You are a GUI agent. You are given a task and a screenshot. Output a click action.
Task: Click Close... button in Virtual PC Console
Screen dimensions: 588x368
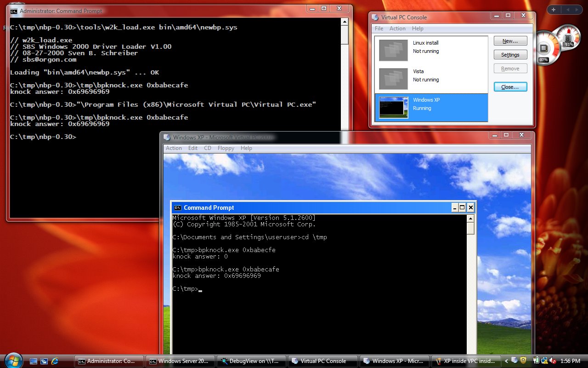510,87
